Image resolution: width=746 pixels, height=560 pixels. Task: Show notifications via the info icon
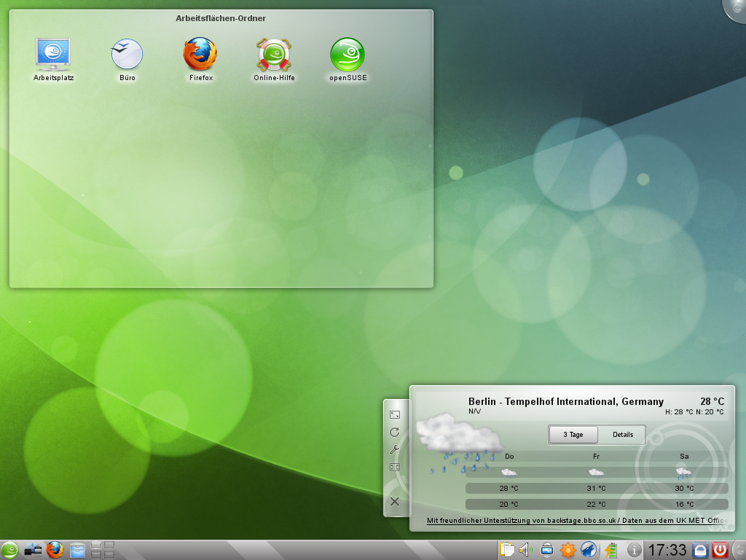[633, 550]
